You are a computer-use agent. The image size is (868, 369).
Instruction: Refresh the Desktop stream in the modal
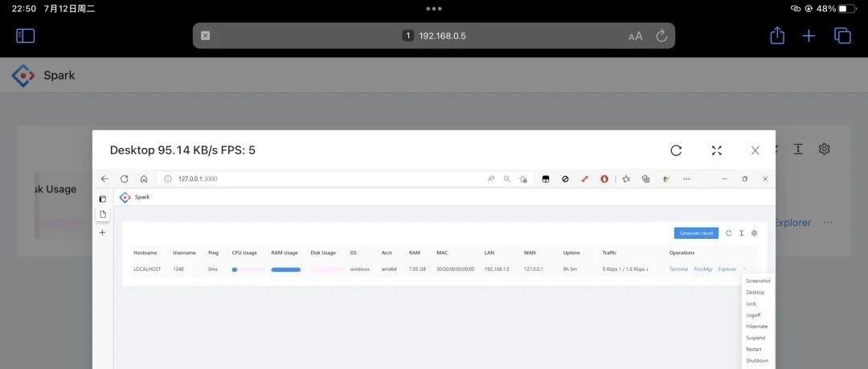[x=676, y=150]
